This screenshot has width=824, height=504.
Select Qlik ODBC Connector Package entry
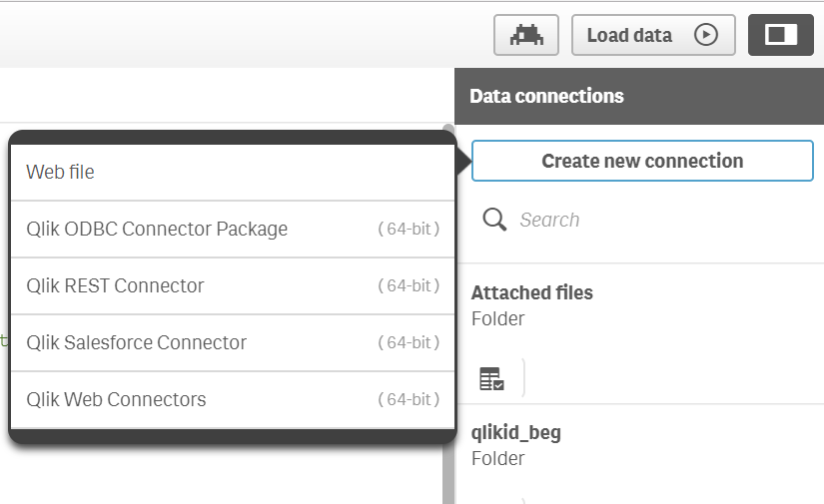157,229
